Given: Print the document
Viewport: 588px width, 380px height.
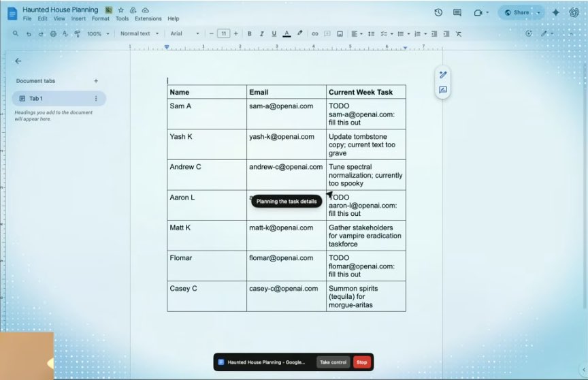Looking at the screenshot, I should coord(53,34).
